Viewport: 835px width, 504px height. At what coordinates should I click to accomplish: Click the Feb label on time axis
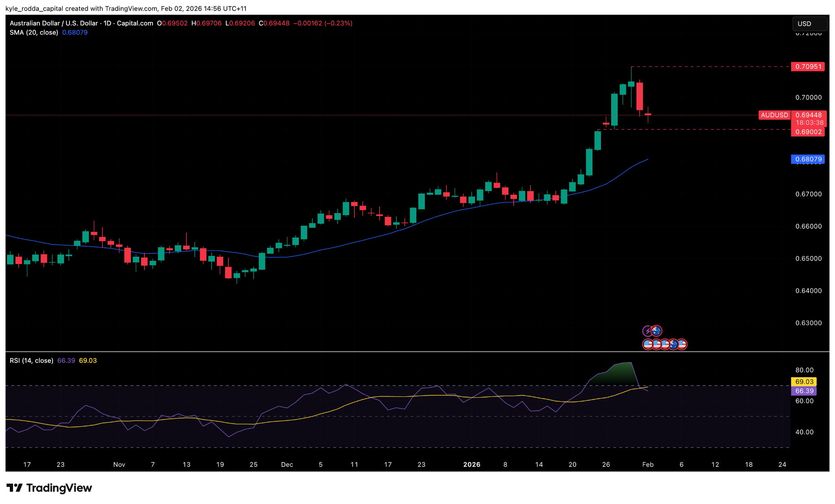point(648,464)
